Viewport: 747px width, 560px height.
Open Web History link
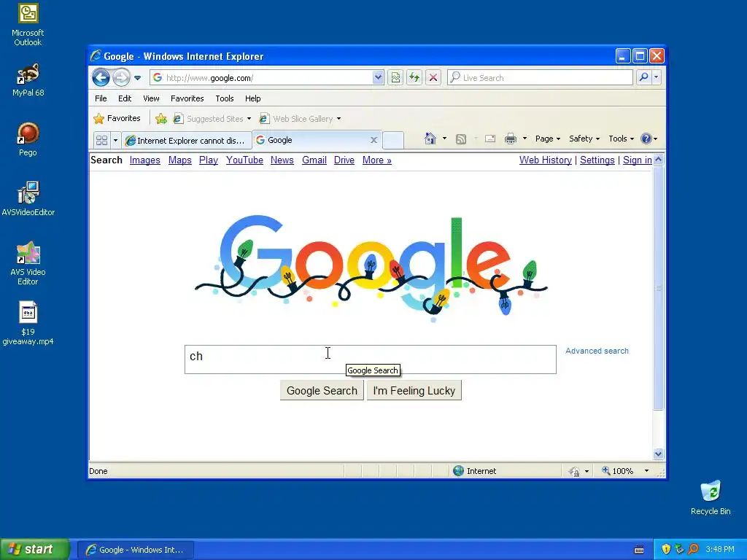pos(546,160)
